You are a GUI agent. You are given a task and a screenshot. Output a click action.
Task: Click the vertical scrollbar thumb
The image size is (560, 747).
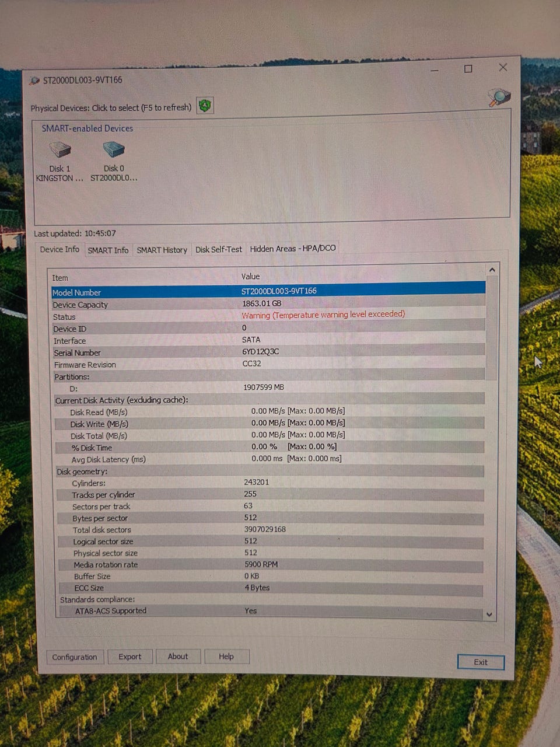click(x=492, y=328)
